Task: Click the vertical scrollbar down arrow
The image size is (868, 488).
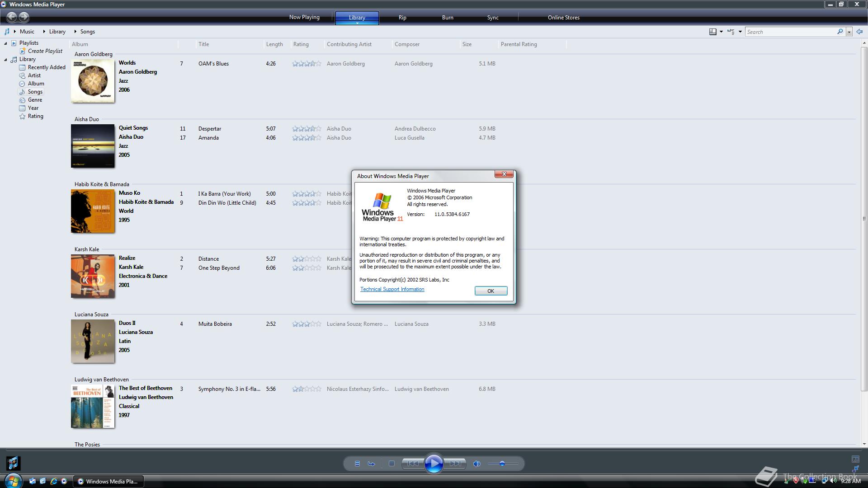Action: 864,444
